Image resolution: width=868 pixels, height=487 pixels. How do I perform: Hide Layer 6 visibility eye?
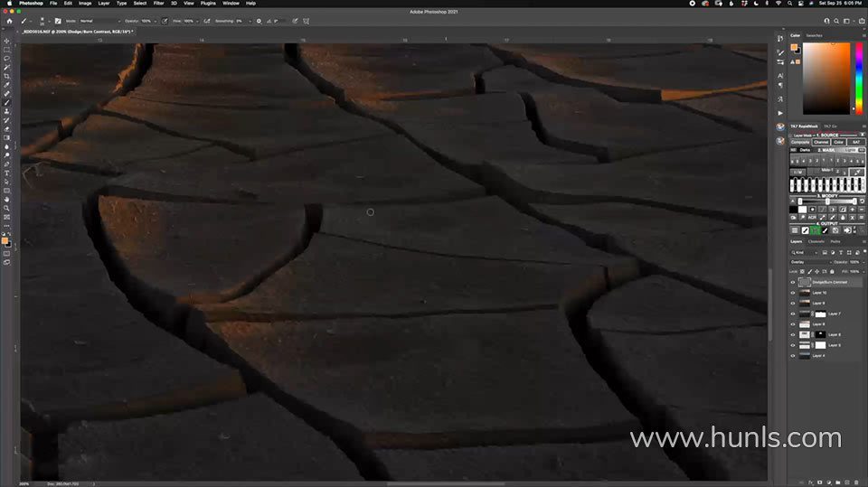[793, 335]
